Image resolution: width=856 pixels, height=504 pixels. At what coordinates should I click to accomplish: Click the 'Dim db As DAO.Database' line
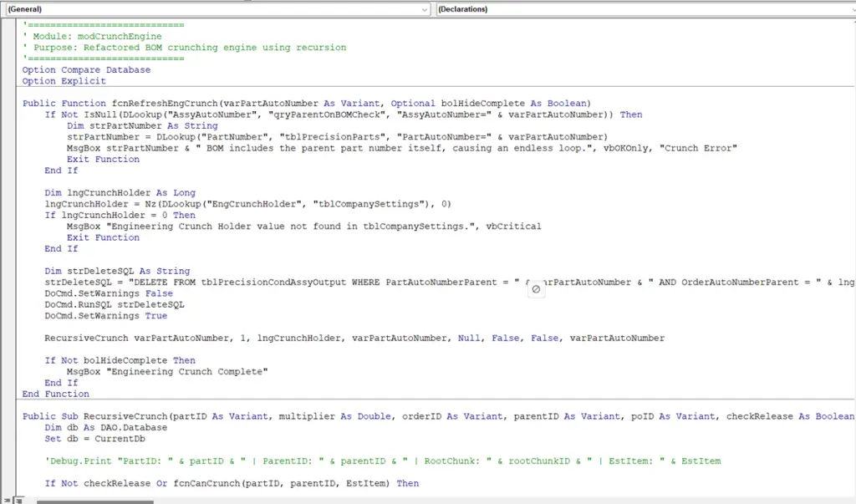106,428
